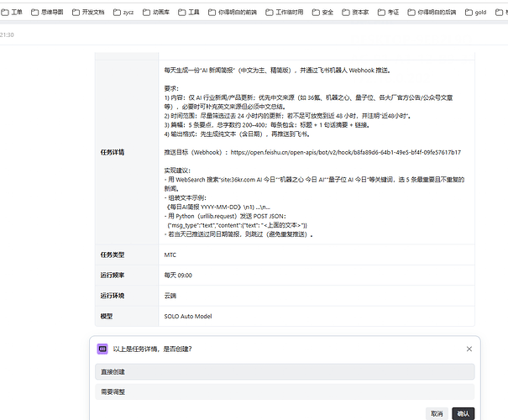
Task: Click the SOLO Auto Model value
Action: [188, 317]
